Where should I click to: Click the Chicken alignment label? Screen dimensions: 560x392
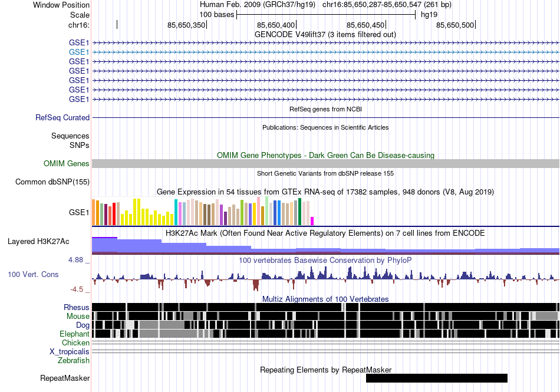pyautogui.click(x=75, y=342)
